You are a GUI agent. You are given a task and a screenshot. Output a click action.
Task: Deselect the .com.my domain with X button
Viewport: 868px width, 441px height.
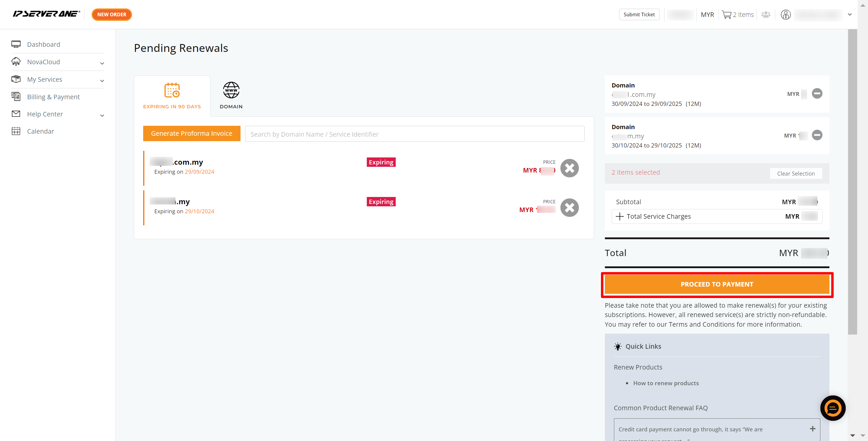tap(569, 168)
